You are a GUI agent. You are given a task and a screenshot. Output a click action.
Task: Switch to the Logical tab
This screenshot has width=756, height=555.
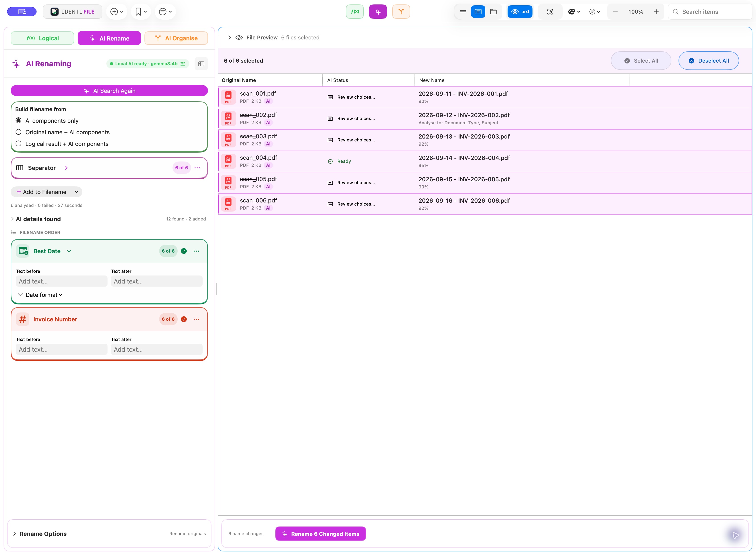click(x=42, y=38)
